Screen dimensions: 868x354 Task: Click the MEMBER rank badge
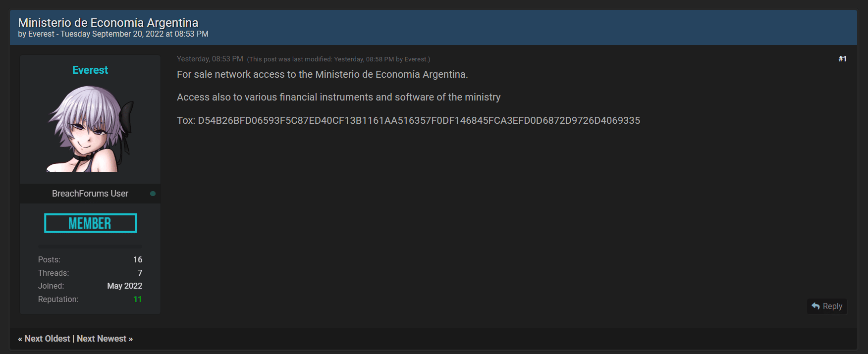90,223
